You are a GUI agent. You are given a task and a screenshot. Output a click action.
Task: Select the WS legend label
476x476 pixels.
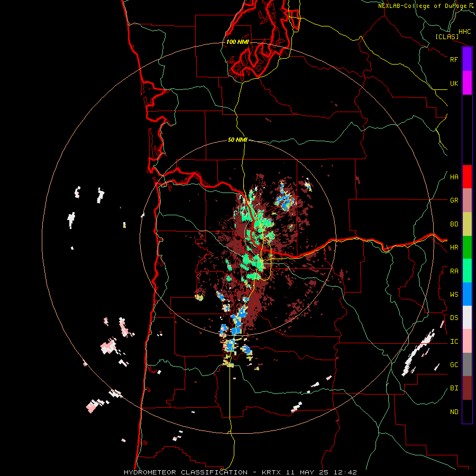coord(454,295)
